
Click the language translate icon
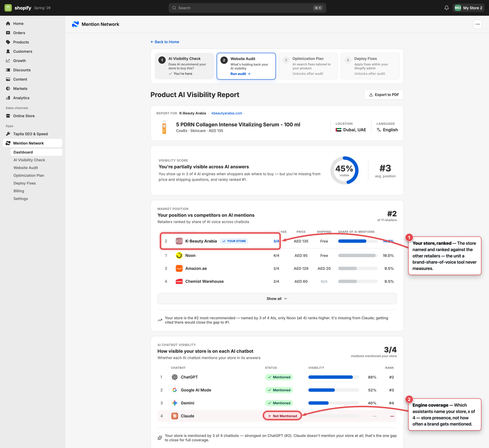[x=379, y=130]
